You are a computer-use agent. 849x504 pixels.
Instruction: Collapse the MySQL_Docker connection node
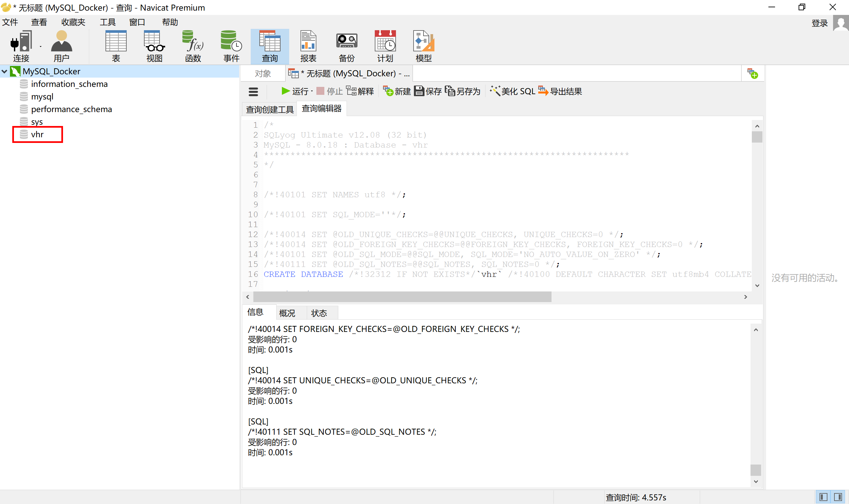(5, 71)
